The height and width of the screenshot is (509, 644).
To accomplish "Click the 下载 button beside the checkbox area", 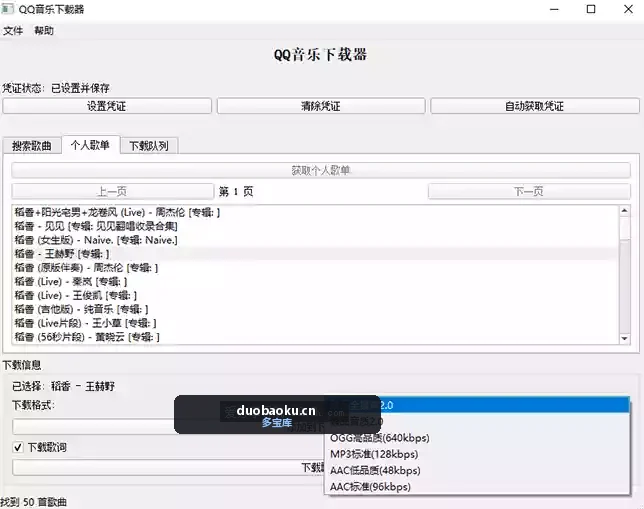I will tap(168, 468).
